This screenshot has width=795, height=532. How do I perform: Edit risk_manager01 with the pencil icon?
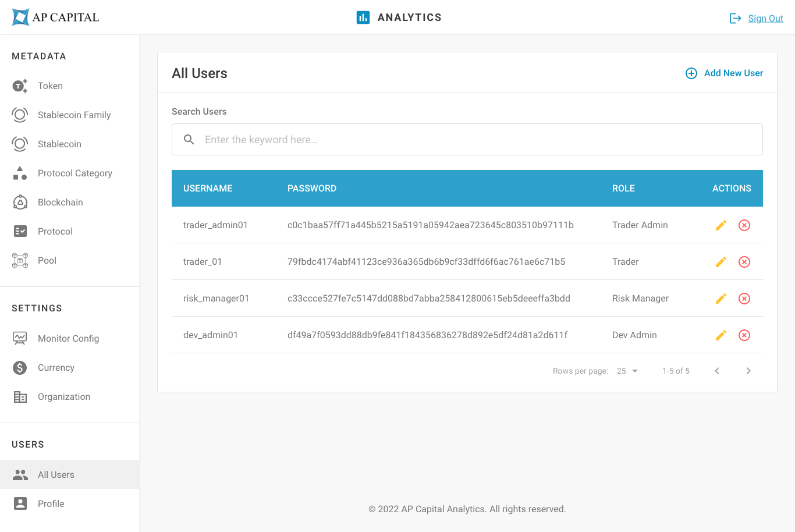pos(721,299)
